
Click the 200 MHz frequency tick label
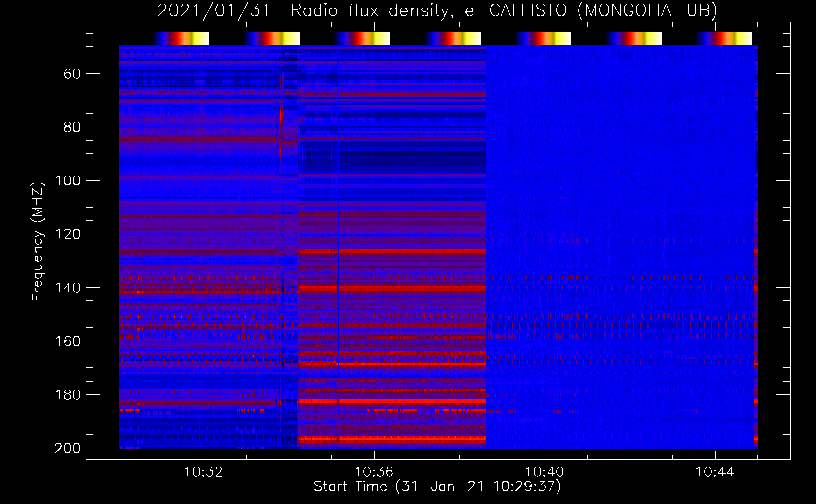pyautogui.click(x=68, y=448)
